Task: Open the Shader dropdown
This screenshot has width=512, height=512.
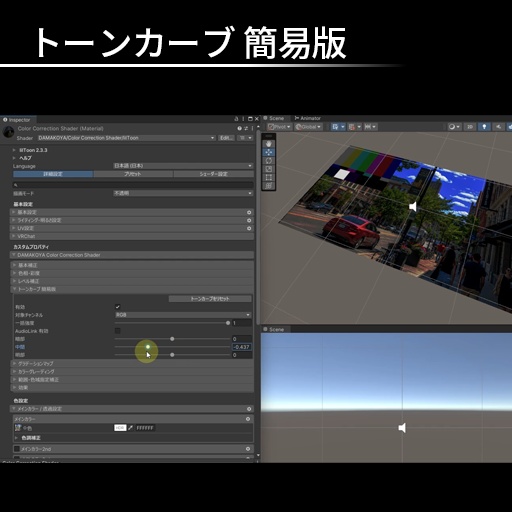Action: [126, 138]
